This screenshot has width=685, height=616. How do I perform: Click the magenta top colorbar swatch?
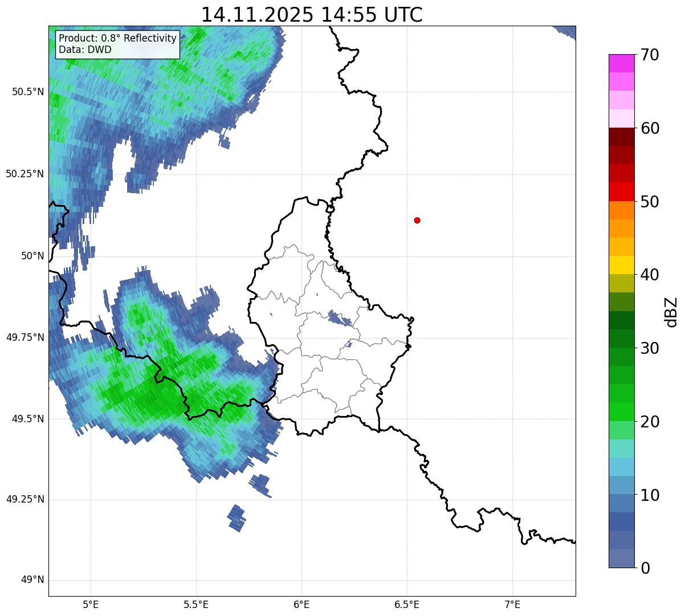[622, 63]
